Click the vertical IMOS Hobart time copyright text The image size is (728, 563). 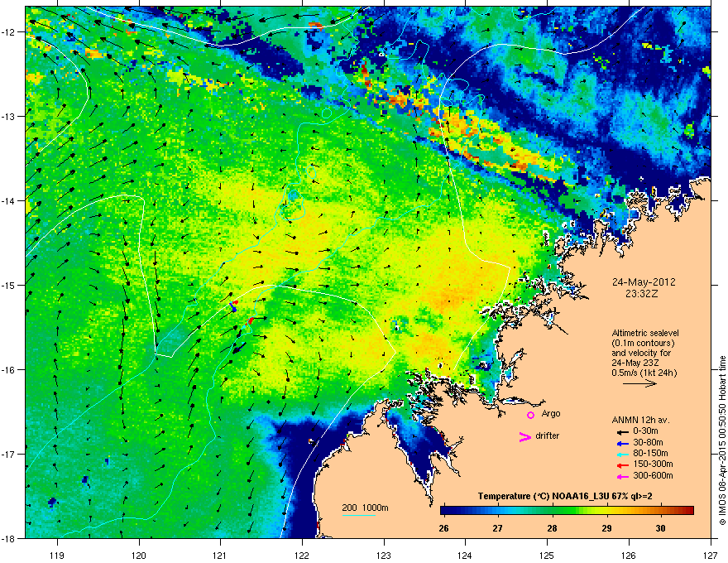click(x=722, y=440)
